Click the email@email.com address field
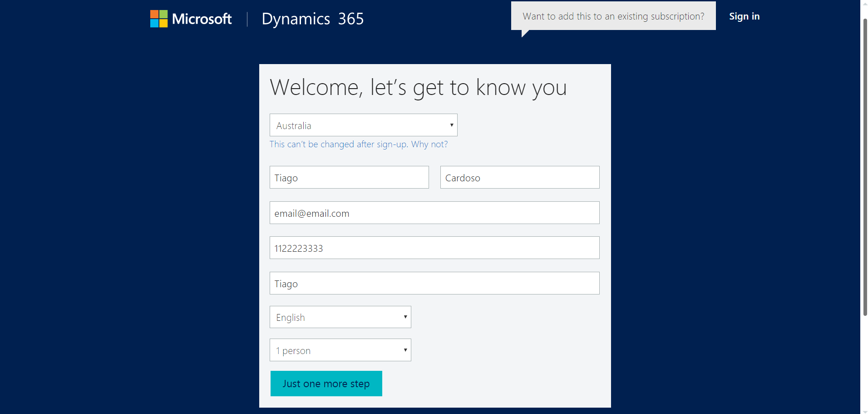The image size is (868, 414). (434, 213)
